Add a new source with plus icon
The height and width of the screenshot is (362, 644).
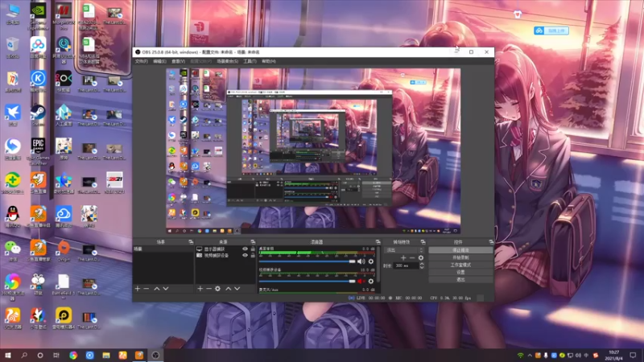point(200,289)
